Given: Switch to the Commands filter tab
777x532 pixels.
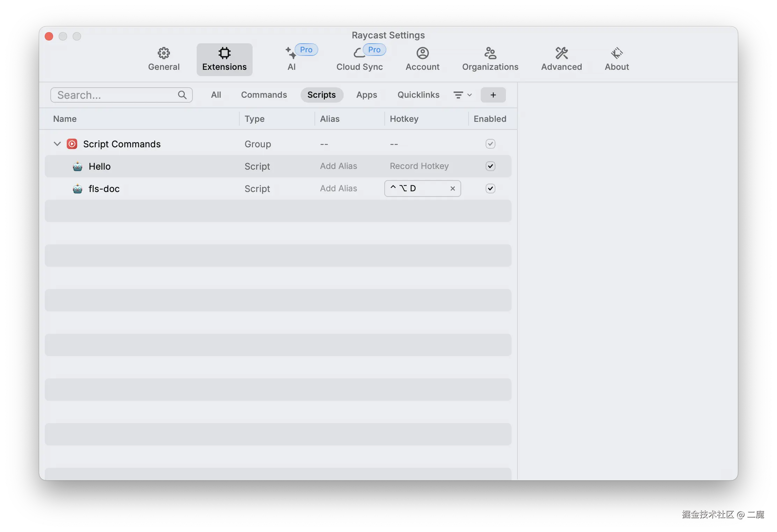Looking at the screenshot, I should point(264,95).
